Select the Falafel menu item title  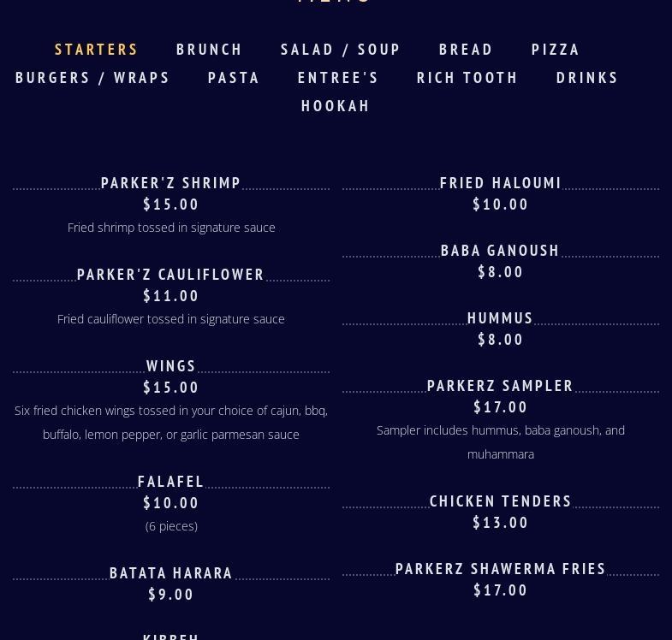[171, 482]
